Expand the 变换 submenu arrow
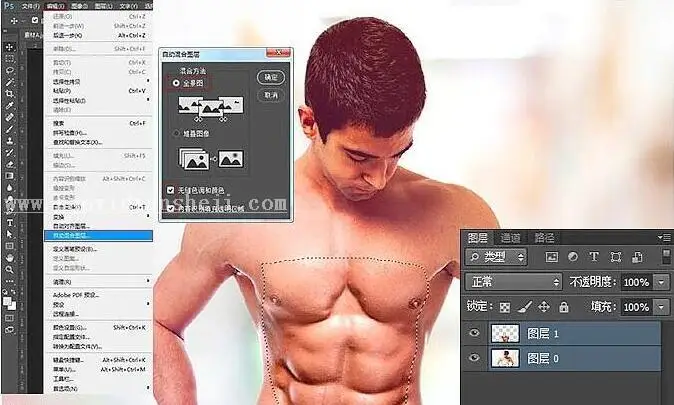Screen dimensions: 674x405 point(148,216)
